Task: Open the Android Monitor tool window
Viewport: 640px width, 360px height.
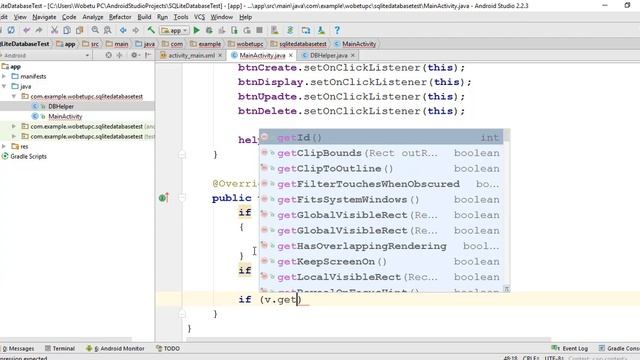Action: tap(116, 349)
